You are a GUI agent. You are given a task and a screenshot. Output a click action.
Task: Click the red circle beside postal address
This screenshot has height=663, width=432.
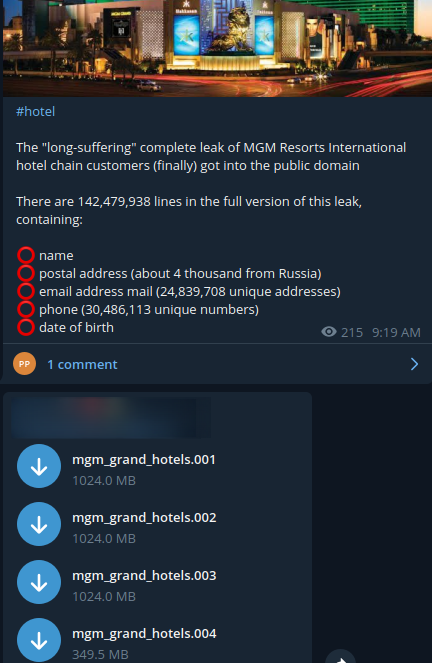click(x=26, y=273)
